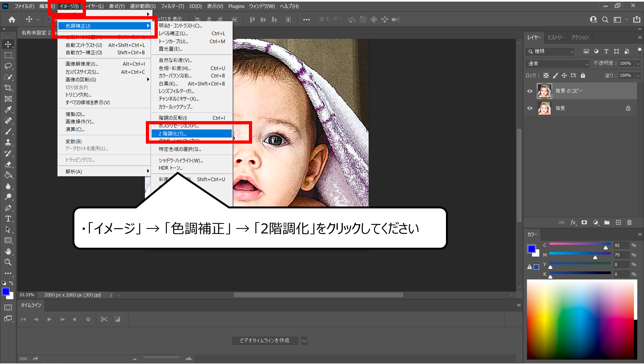The height and width of the screenshot is (364, 644).
Task: Choose 2 階調化(T) menu item
Action: click(192, 134)
